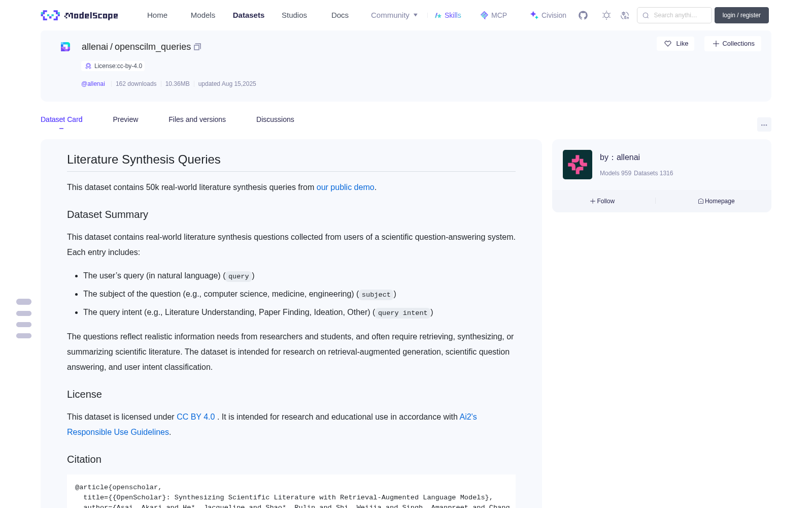The width and height of the screenshot is (812, 508).
Task: Click the ModelScope logo
Action: point(79,15)
